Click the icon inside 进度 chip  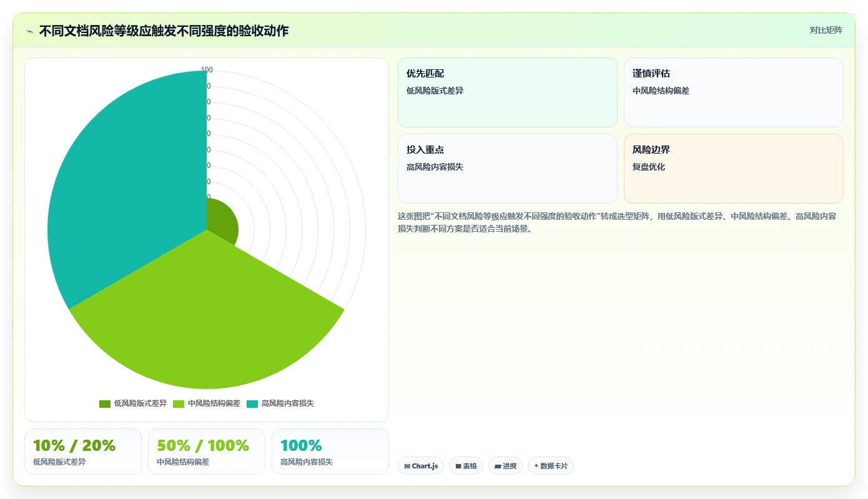point(498,467)
